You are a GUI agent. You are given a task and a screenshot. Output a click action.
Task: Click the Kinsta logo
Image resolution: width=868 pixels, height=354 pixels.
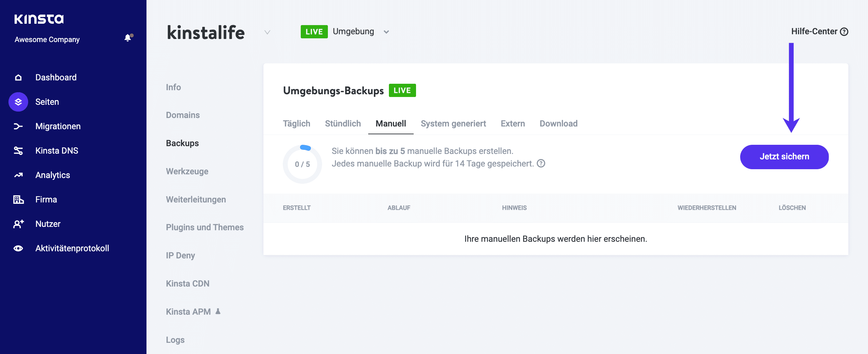[39, 19]
